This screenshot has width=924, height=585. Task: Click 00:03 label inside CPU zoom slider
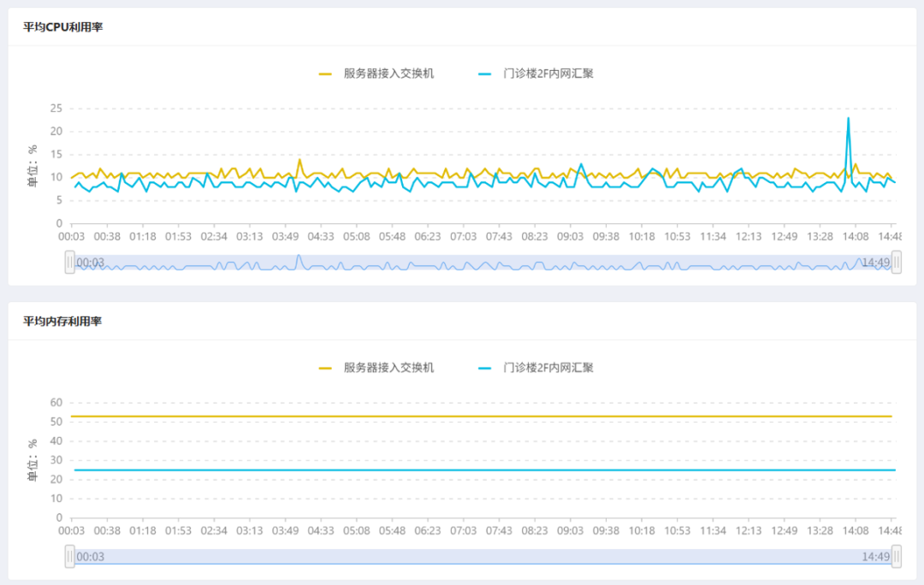point(90,263)
